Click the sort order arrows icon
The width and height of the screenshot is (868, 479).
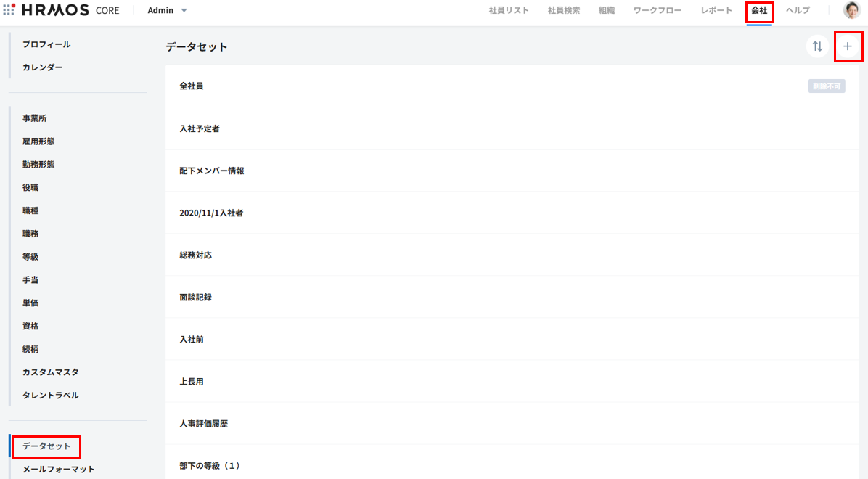817,46
